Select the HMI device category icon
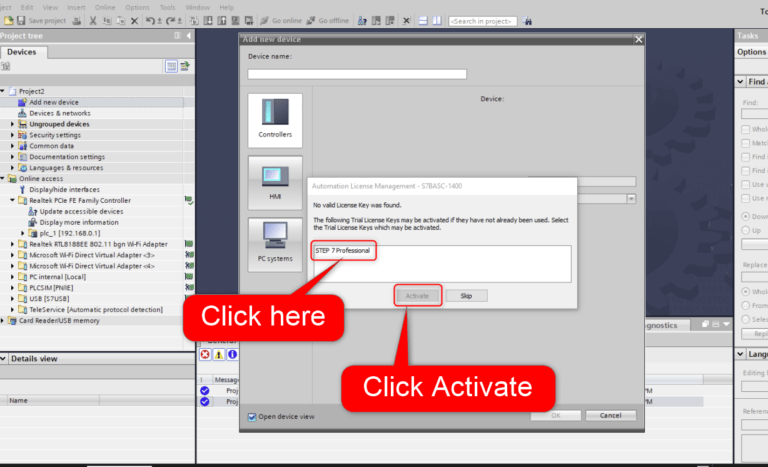 pyautogui.click(x=275, y=180)
